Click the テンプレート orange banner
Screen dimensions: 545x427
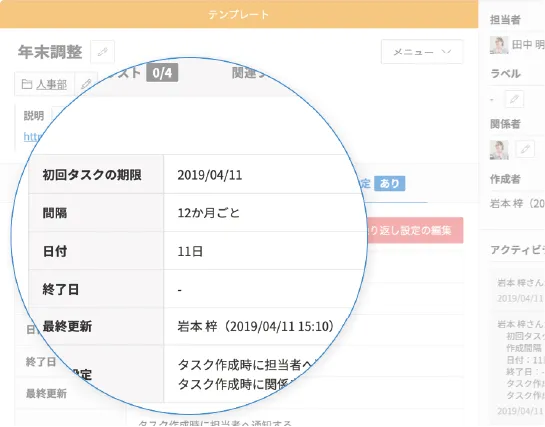point(239,14)
